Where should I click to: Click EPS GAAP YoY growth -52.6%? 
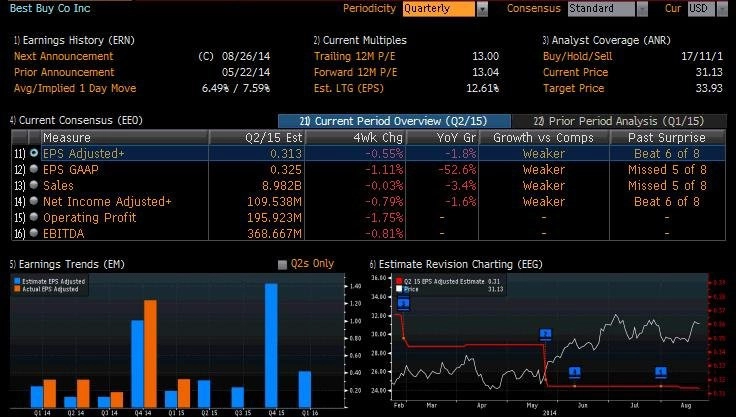click(457, 170)
